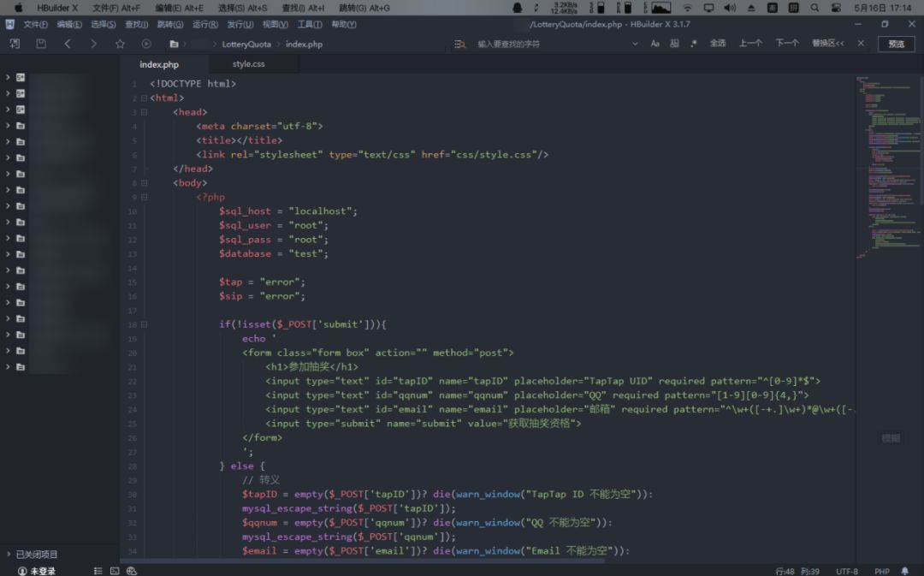This screenshot has height=576, width=924.
Task: Switch to the style.css tab
Action: (x=248, y=64)
